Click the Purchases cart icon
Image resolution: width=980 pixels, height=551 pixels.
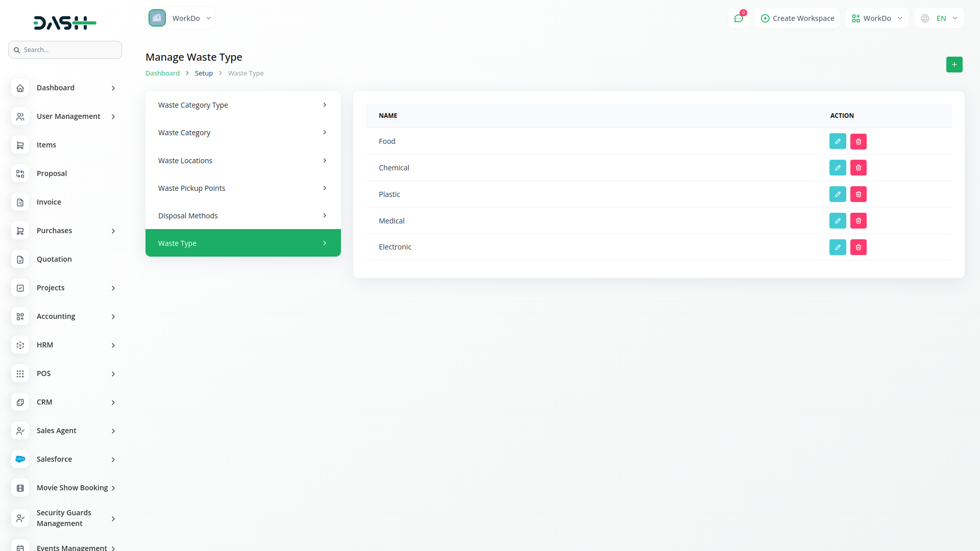coord(20,231)
